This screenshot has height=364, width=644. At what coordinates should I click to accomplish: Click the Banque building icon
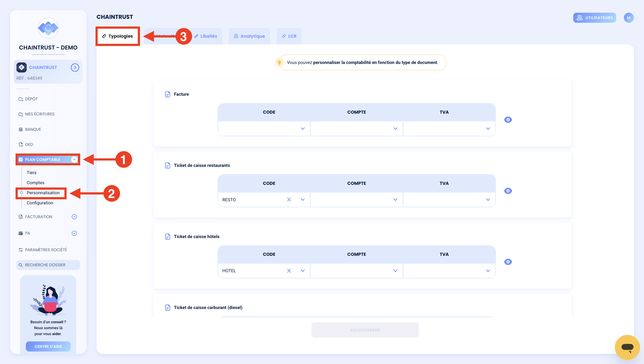[21, 129]
